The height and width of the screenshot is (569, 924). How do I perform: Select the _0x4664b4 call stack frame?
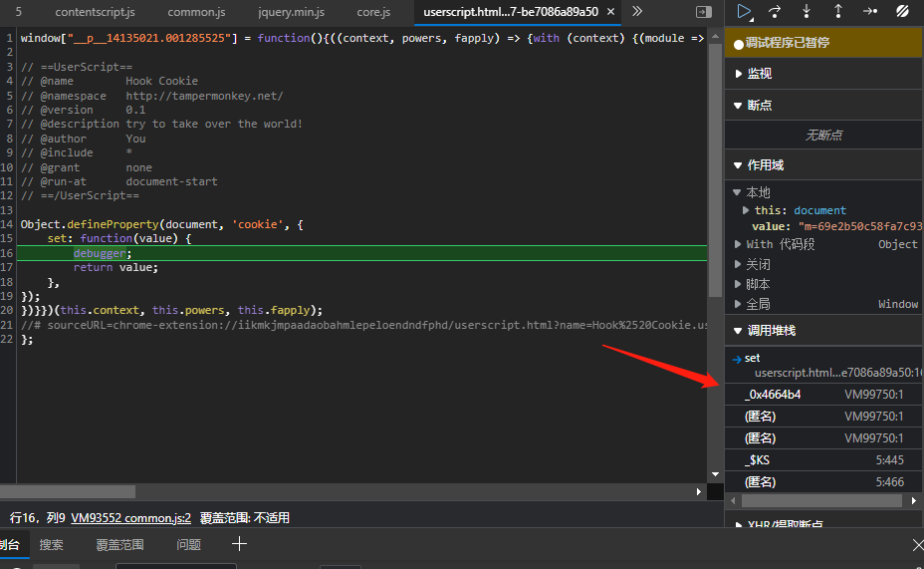coord(823,395)
